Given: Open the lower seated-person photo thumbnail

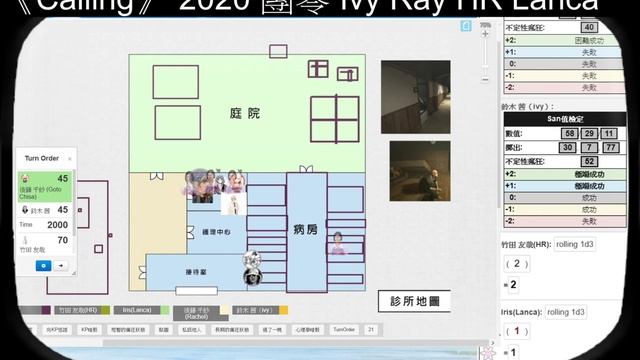Looking at the screenshot, I should [420, 171].
